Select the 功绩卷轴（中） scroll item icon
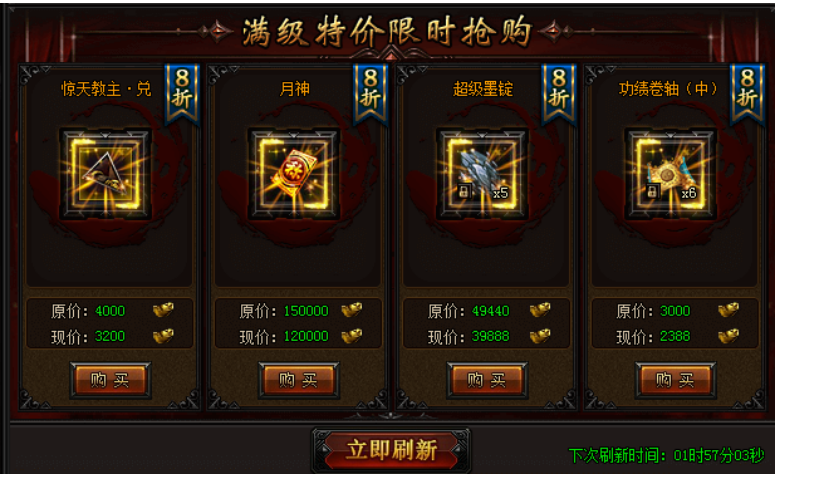The height and width of the screenshot is (488, 833). (x=670, y=174)
